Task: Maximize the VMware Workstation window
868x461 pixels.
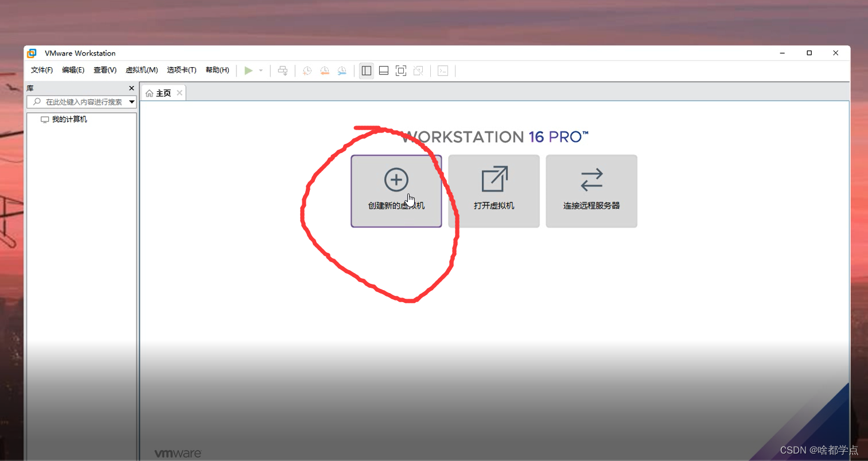Action: click(809, 53)
